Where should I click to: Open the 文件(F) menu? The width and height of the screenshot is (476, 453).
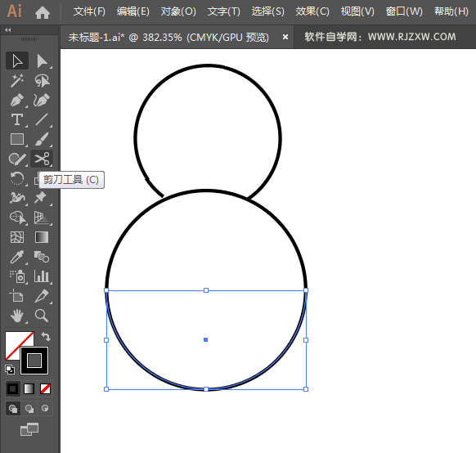click(x=89, y=11)
